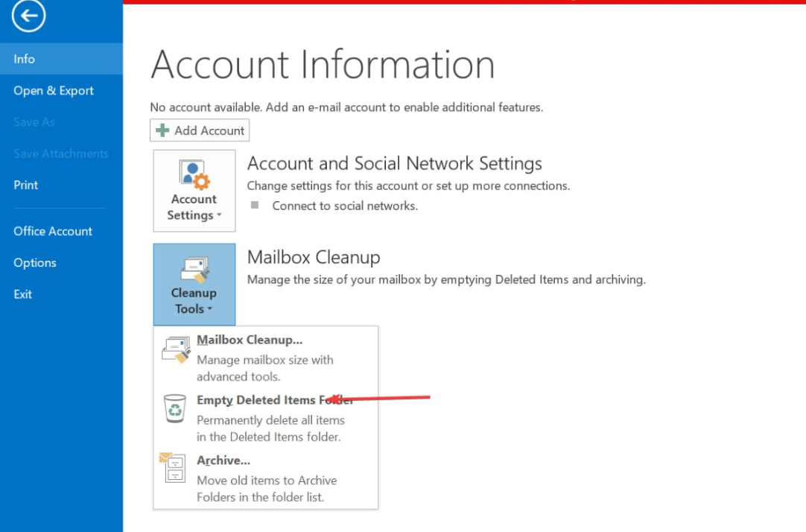Click 'Manage the size of your mailbox' text
The width and height of the screenshot is (806, 532).
[x=446, y=279]
